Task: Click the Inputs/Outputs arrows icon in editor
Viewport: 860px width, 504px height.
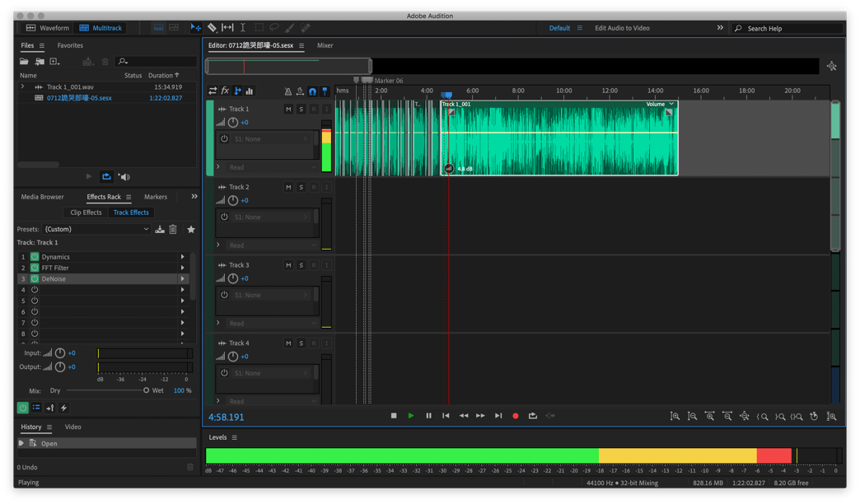Action: pos(213,91)
